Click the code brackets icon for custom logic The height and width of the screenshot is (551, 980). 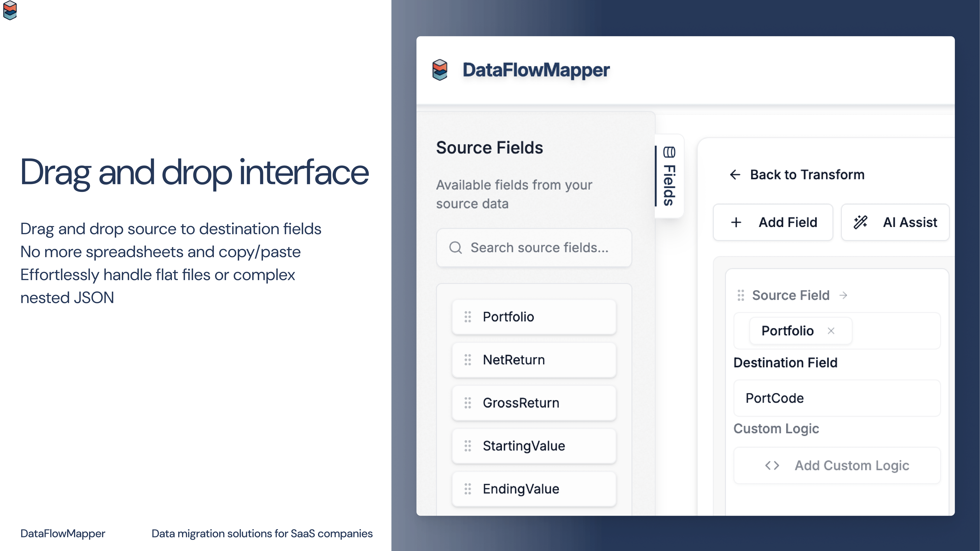[x=772, y=465]
